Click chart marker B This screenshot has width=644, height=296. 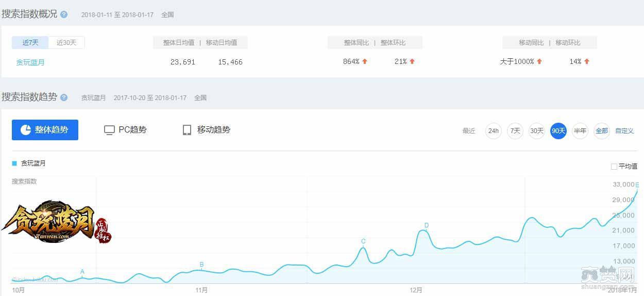[x=201, y=265]
